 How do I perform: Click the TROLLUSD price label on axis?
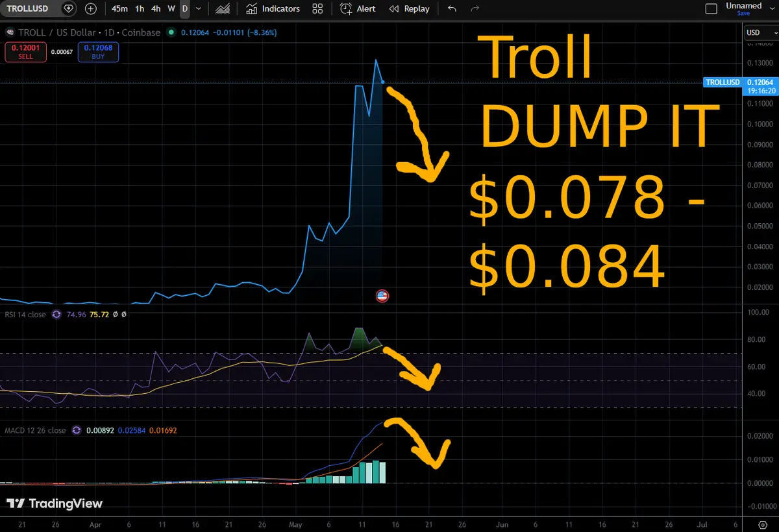[x=723, y=82]
